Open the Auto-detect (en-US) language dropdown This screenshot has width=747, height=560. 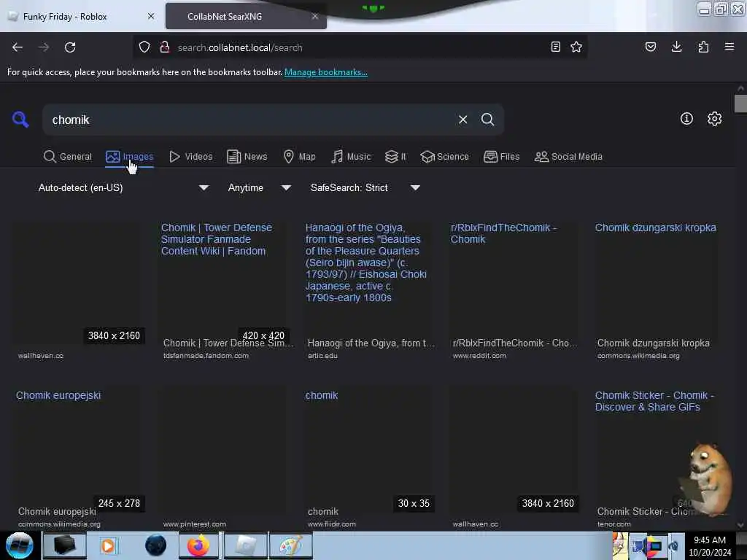[x=123, y=187]
